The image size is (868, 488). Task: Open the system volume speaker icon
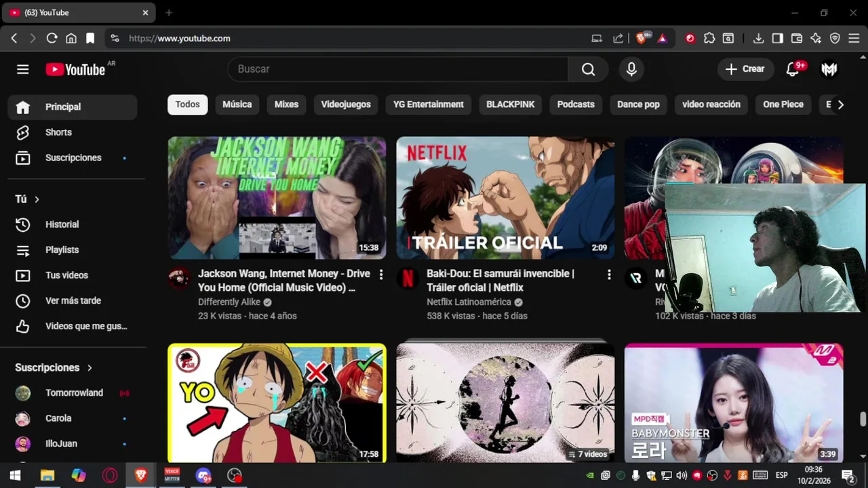pos(681,476)
